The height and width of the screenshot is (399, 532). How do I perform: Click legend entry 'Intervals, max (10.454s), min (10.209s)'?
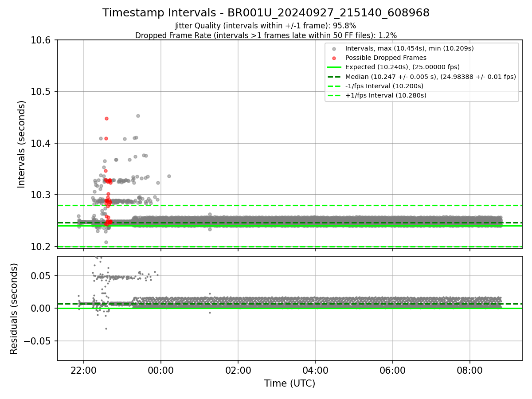410,48
